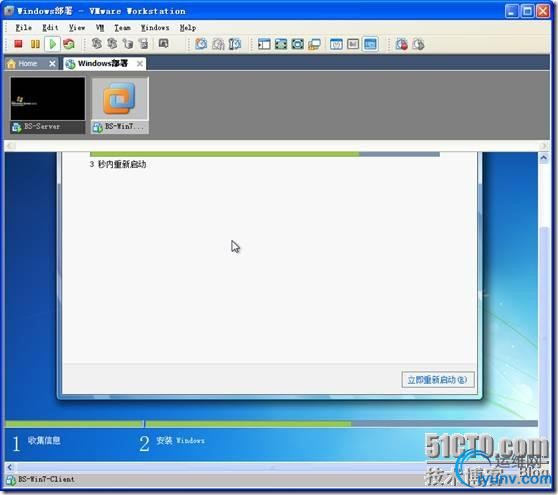Click the horizontal scrollbar left arrow at bottom

10,467
